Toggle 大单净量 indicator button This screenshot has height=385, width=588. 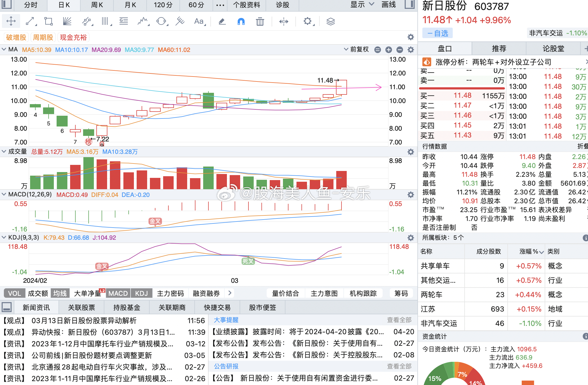point(88,293)
